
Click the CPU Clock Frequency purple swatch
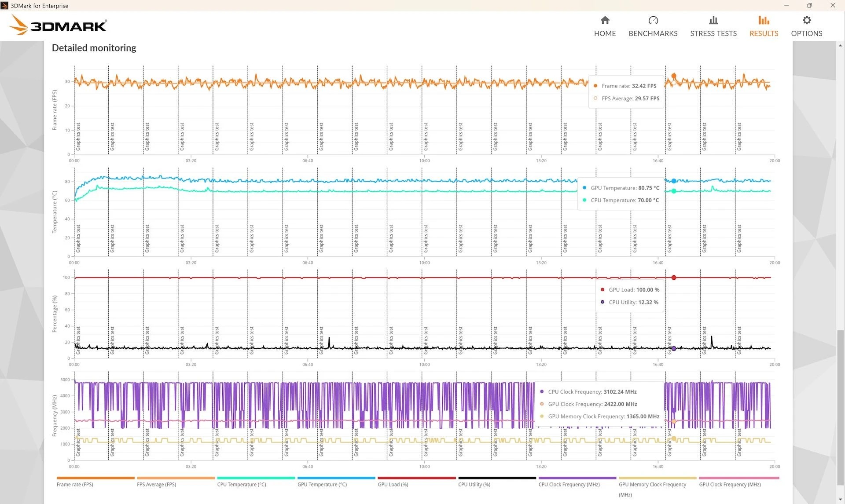(x=577, y=478)
